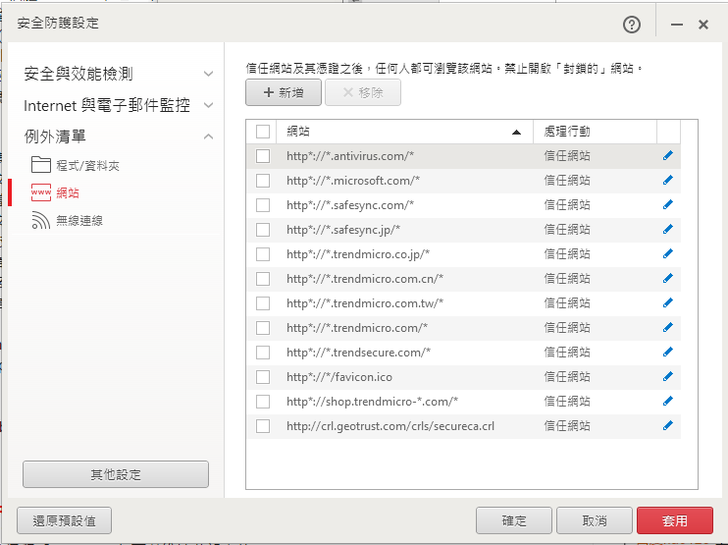Open the 安全與效能檢測 category
Viewport: 728px width, 545px height.
coord(78,74)
